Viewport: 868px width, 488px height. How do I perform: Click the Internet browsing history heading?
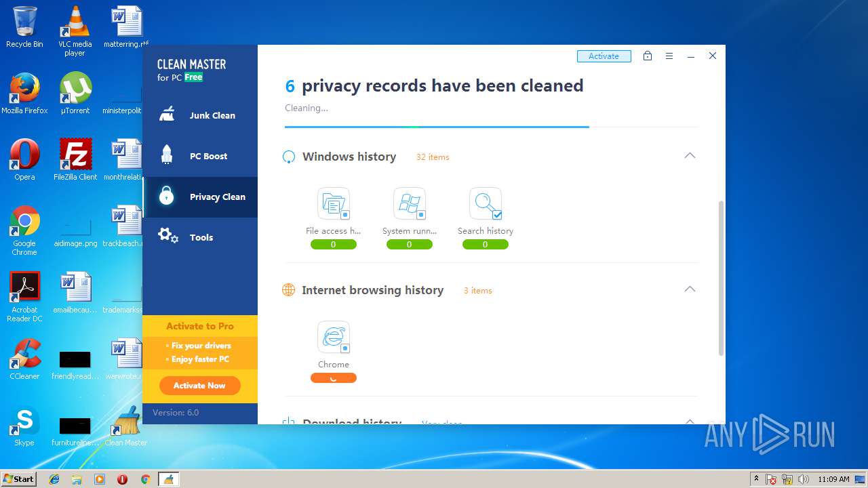pos(372,290)
